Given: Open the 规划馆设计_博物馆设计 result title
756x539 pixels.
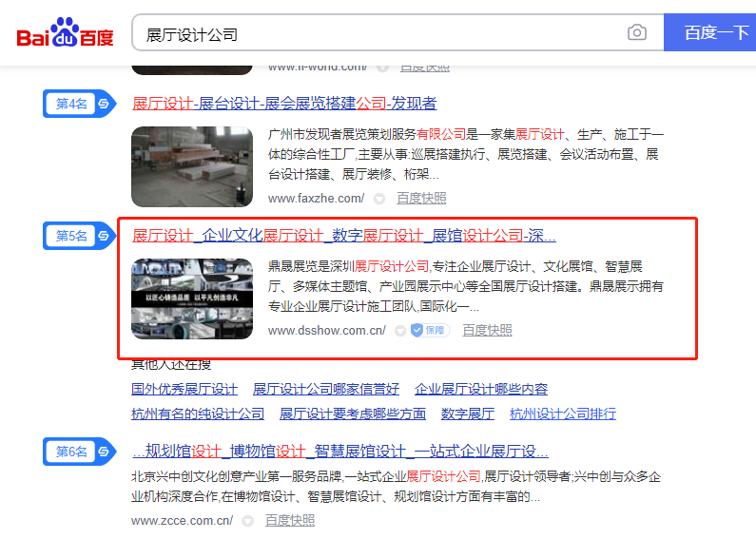Looking at the screenshot, I should point(339,452).
